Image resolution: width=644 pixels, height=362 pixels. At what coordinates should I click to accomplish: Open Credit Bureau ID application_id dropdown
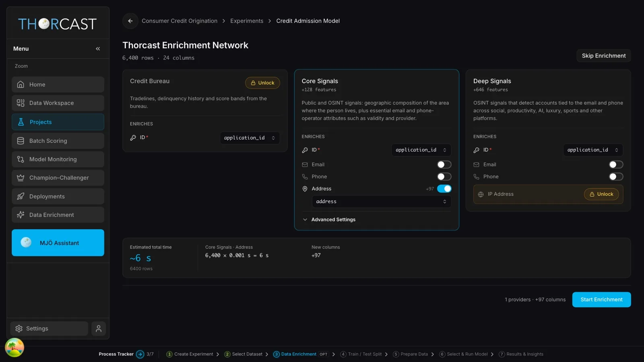click(250, 138)
